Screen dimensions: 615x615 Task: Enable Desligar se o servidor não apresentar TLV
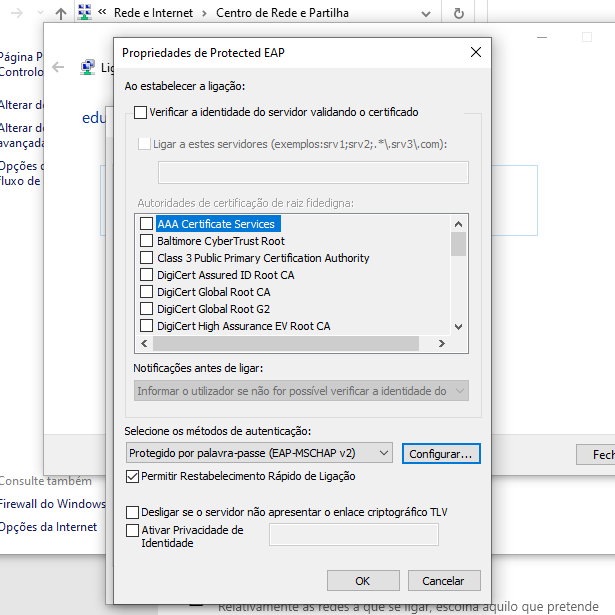pyautogui.click(x=132, y=512)
